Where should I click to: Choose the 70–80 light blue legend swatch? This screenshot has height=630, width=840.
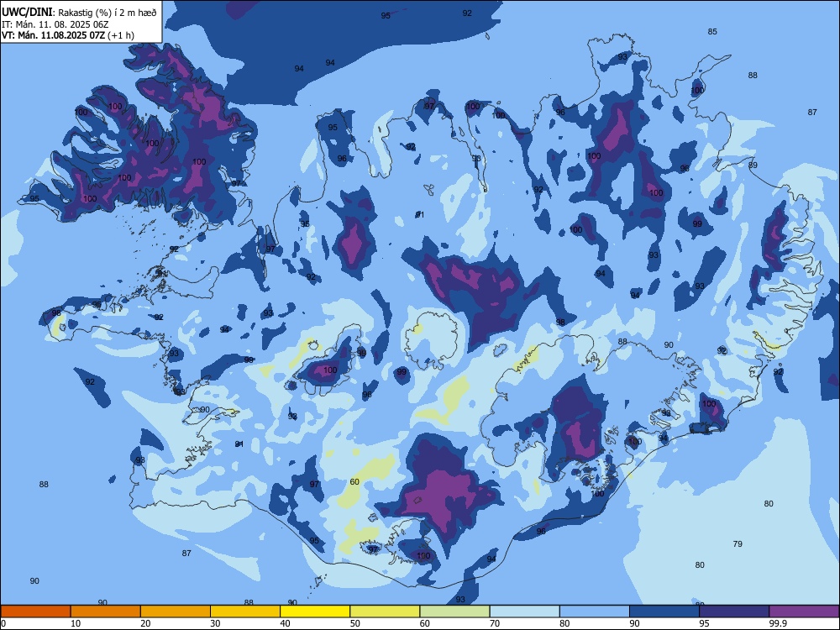[525, 612]
